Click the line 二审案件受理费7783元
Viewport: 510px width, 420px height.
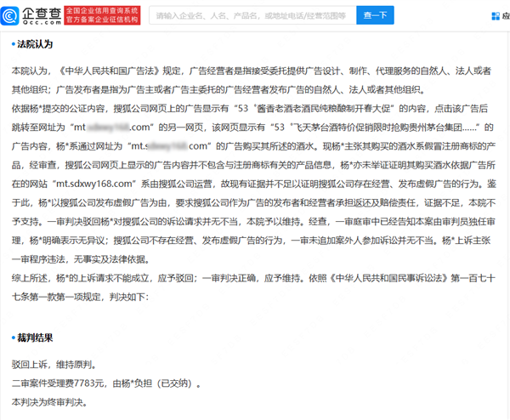pyautogui.click(x=106, y=383)
